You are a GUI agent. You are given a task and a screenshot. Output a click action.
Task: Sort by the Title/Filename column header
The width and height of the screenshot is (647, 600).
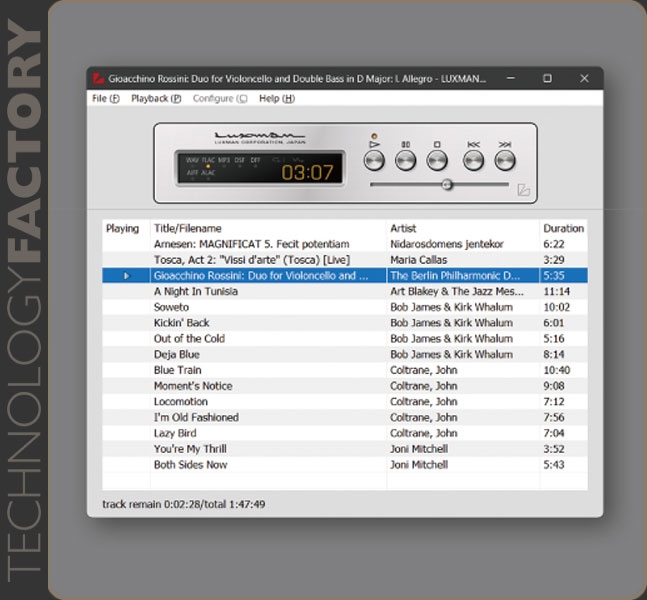pyautogui.click(x=269, y=228)
